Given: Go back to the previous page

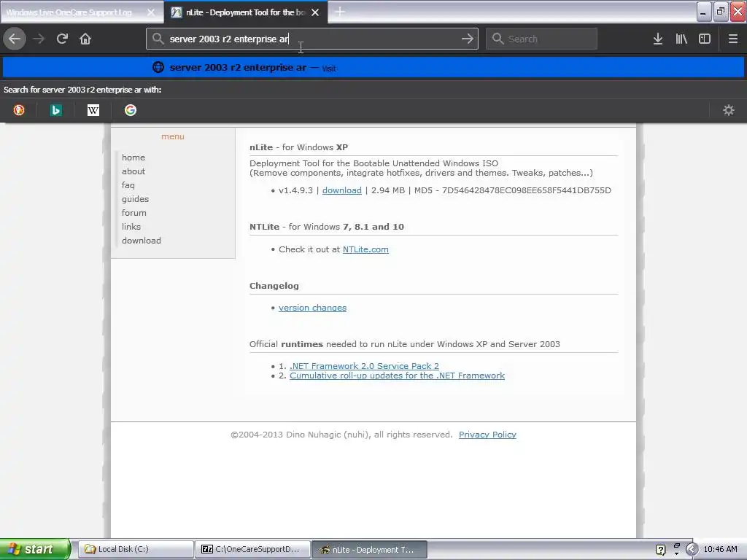Looking at the screenshot, I should 15,39.
